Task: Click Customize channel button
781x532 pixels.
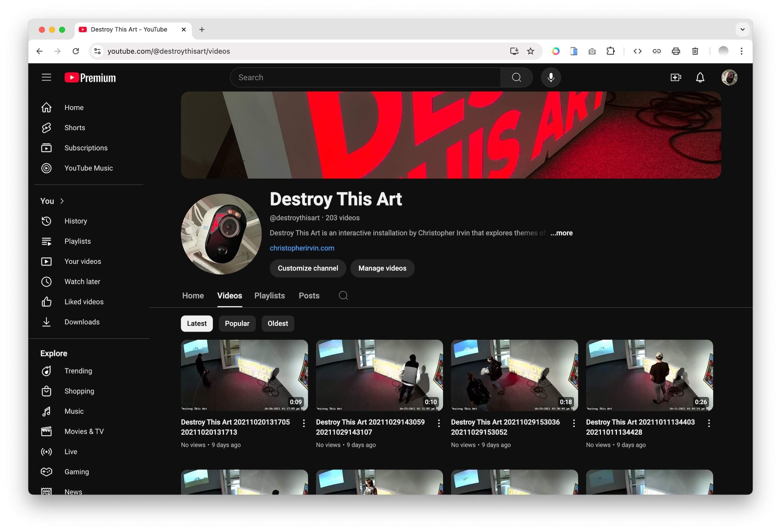Action: pos(308,268)
